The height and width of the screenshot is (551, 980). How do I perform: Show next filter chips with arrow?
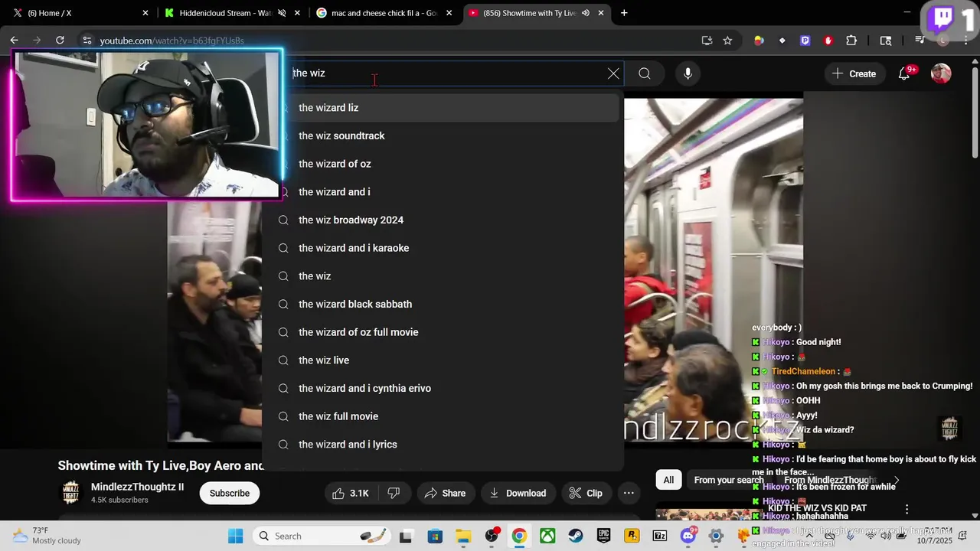point(897,480)
